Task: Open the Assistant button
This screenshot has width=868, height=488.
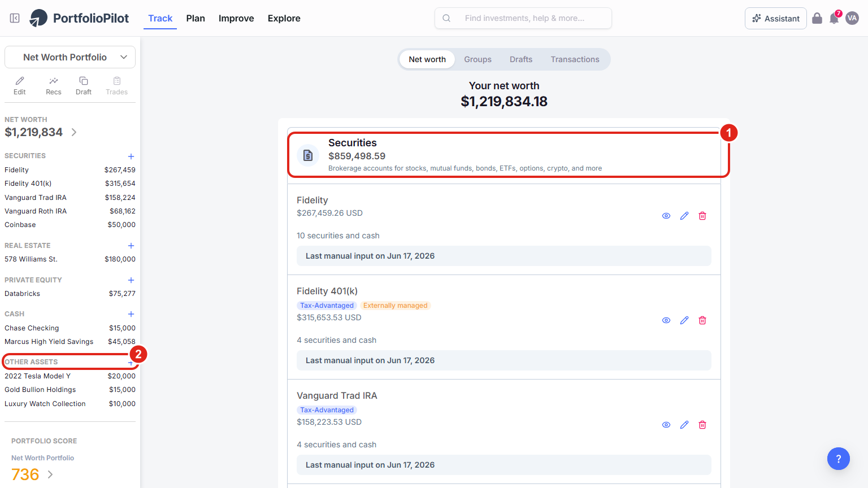Action: tap(776, 18)
